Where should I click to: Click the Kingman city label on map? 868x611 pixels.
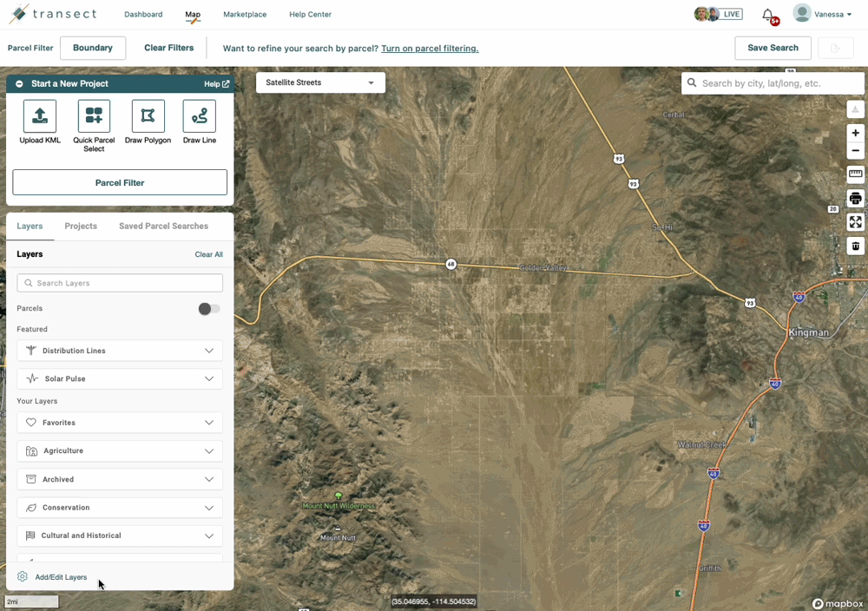(x=809, y=332)
